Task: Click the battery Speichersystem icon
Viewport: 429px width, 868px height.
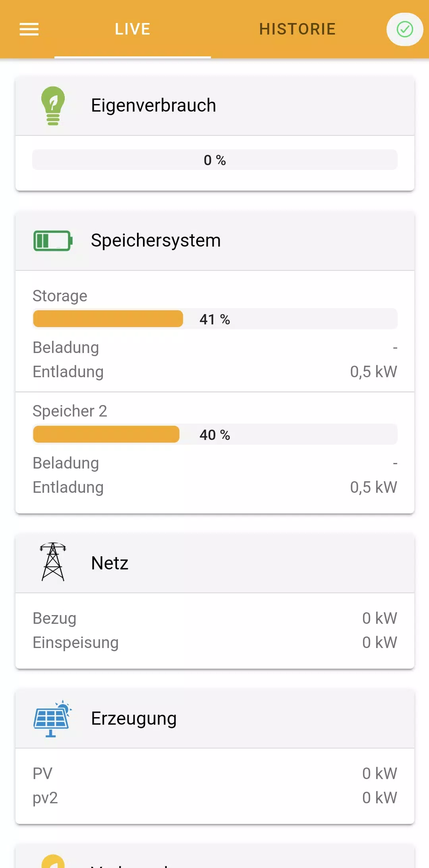Action: 53,241
